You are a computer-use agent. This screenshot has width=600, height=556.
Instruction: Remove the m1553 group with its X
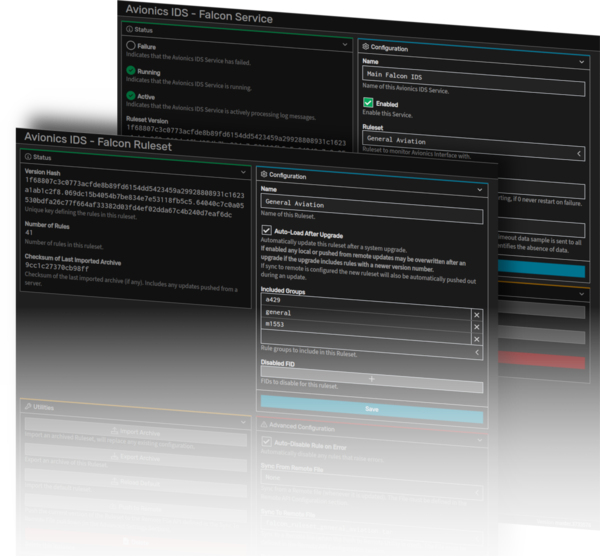pos(476,327)
